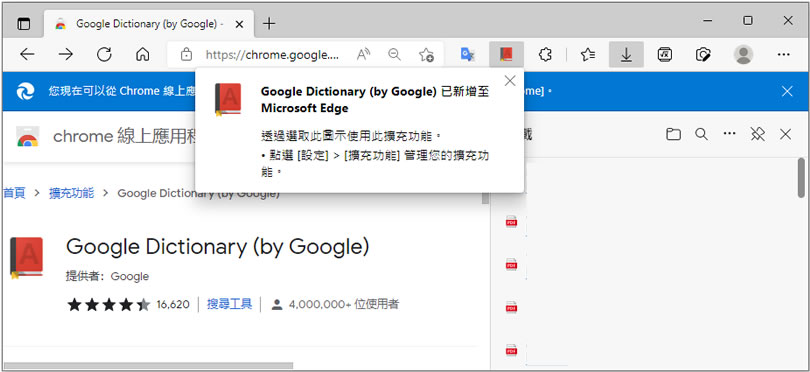Open downloads folder icon in panel
The width and height of the screenshot is (810, 372).
pyautogui.click(x=673, y=134)
